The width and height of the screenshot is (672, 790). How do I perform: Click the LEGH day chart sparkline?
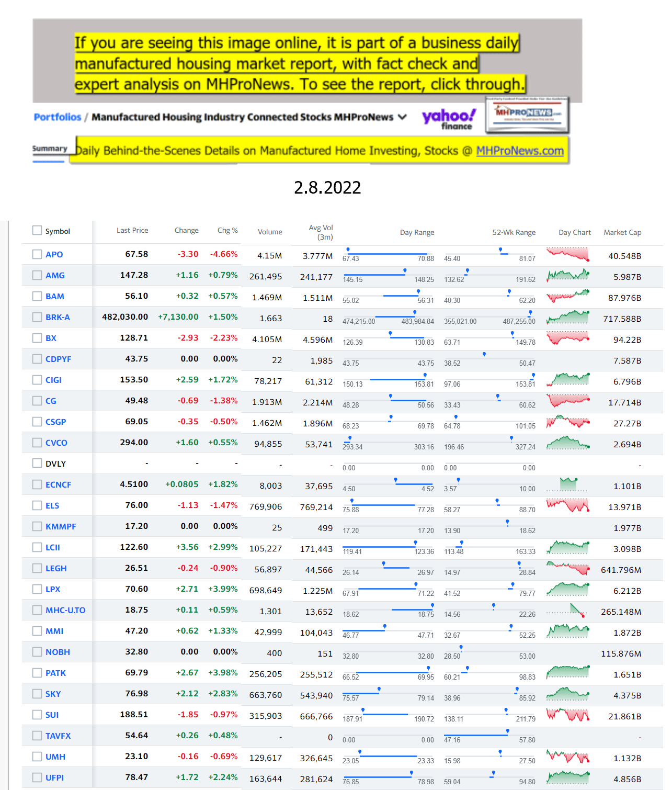[x=568, y=568]
